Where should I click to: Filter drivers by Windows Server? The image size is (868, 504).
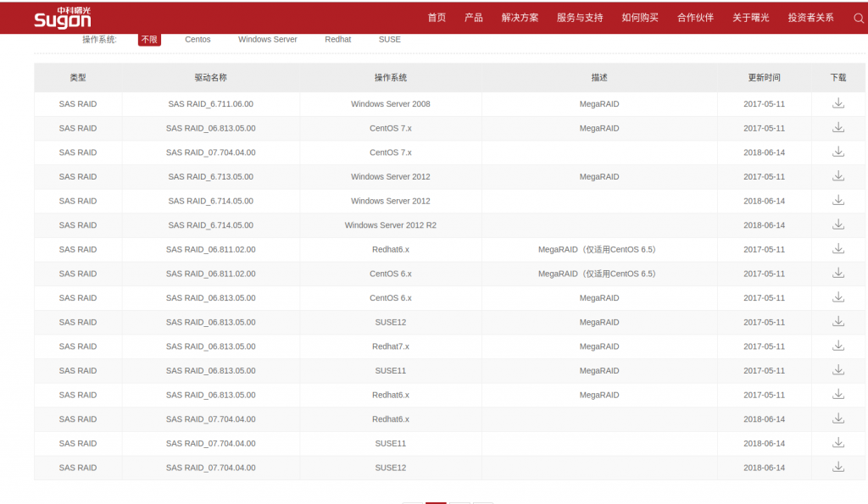pos(267,40)
